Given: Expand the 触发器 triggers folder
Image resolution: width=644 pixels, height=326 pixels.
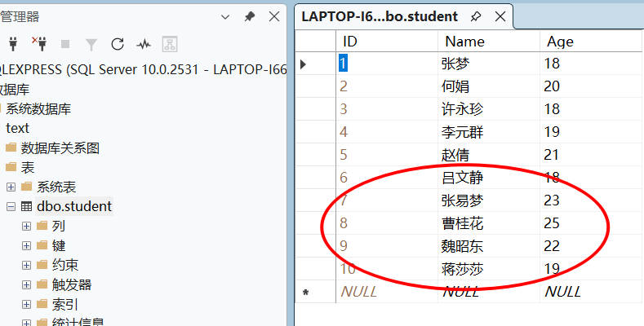Looking at the screenshot, I should (x=27, y=284).
